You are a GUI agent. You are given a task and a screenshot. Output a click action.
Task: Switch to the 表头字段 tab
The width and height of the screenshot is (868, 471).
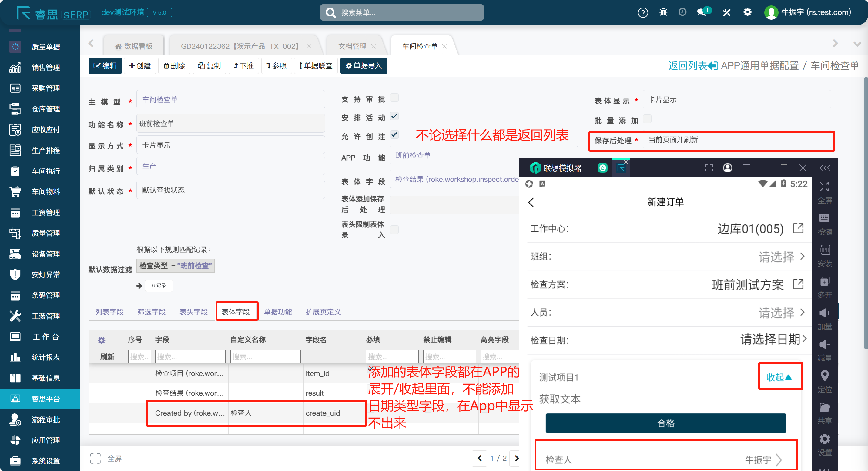193,312
